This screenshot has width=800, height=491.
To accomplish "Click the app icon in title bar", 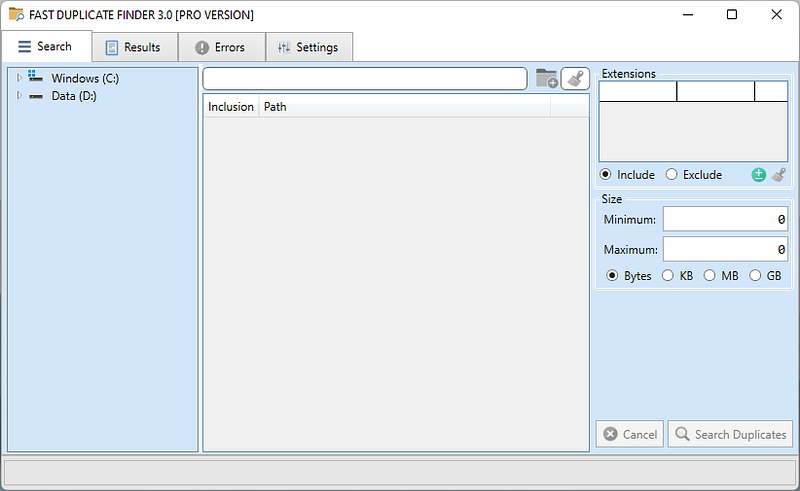I will (x=16, y=14).
